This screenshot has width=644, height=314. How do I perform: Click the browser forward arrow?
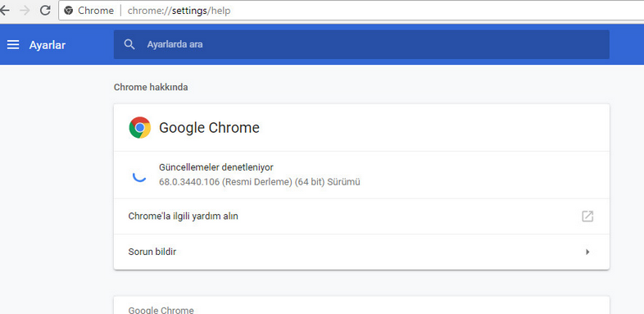pos(25,11)
